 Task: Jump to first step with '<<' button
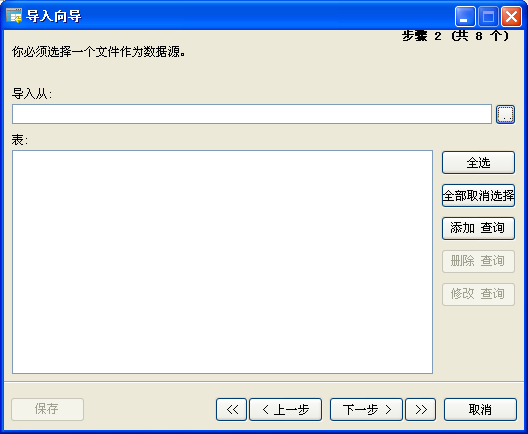pos(232,409)
